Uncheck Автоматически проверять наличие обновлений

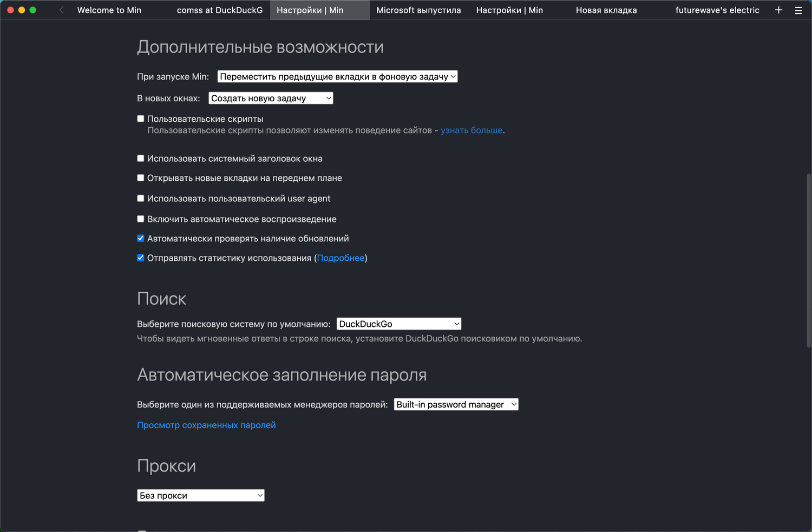tap(141, 239)
